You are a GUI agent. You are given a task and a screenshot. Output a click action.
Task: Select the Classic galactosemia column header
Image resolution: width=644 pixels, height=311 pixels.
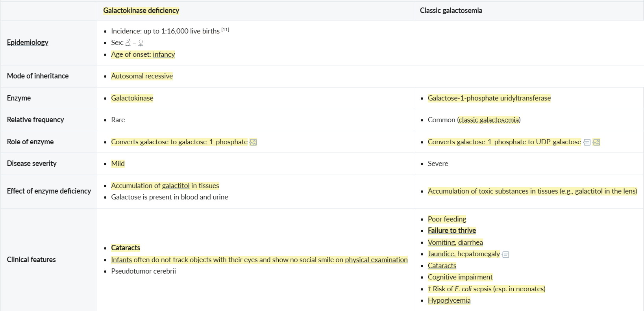[451, 11]
